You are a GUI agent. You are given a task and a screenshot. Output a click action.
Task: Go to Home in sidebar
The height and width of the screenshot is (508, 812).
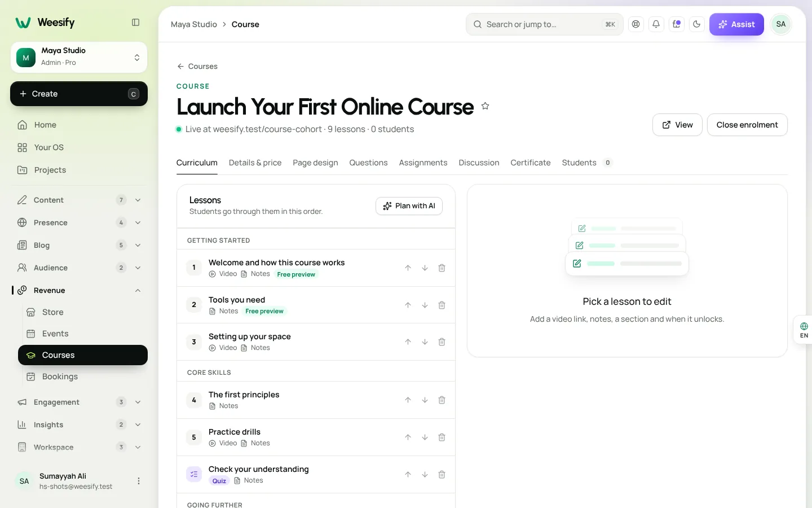(x=79, y=125)
